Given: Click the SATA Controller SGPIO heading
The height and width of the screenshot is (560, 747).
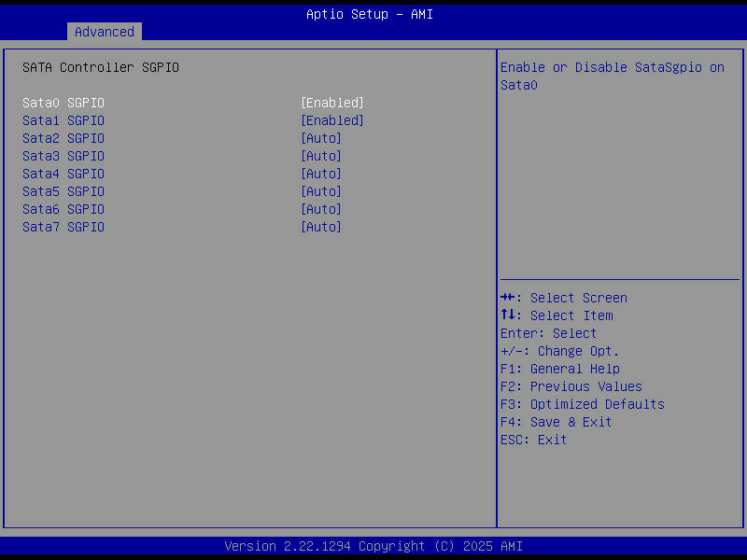Looking at the screenshot, I should [x=96, y=67].
